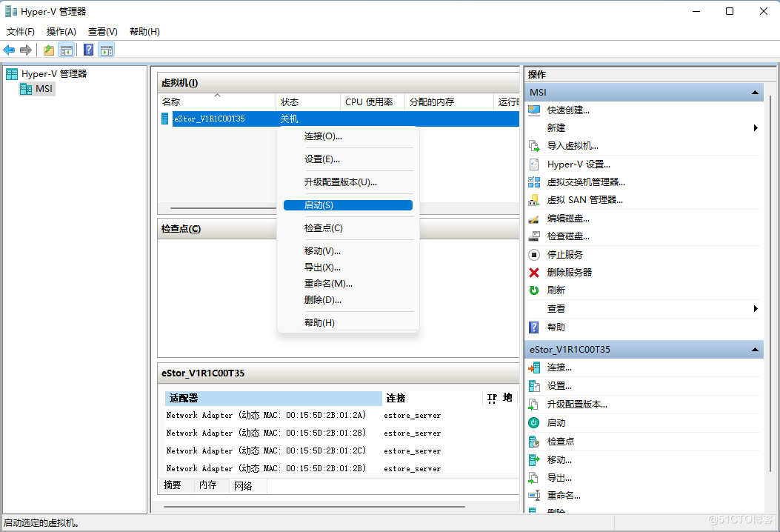Click the back arrow toolbar icon
The height and width of the screenshot is (532, 780).
click(x=9, y=50)
